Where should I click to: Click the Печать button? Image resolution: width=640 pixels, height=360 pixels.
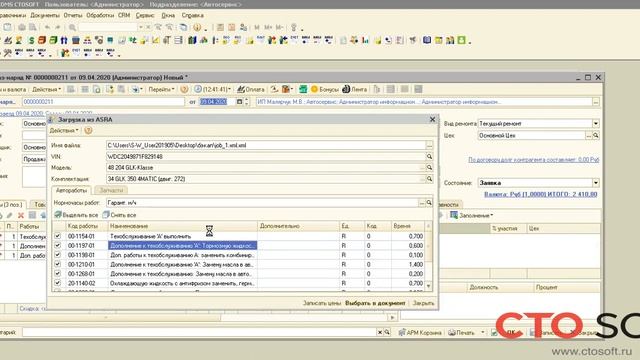click(x=462, y=333)
